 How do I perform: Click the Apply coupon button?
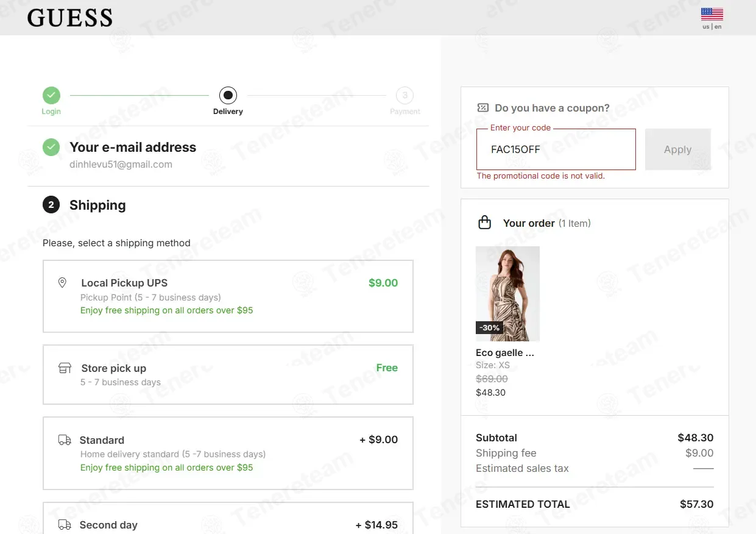678,149
